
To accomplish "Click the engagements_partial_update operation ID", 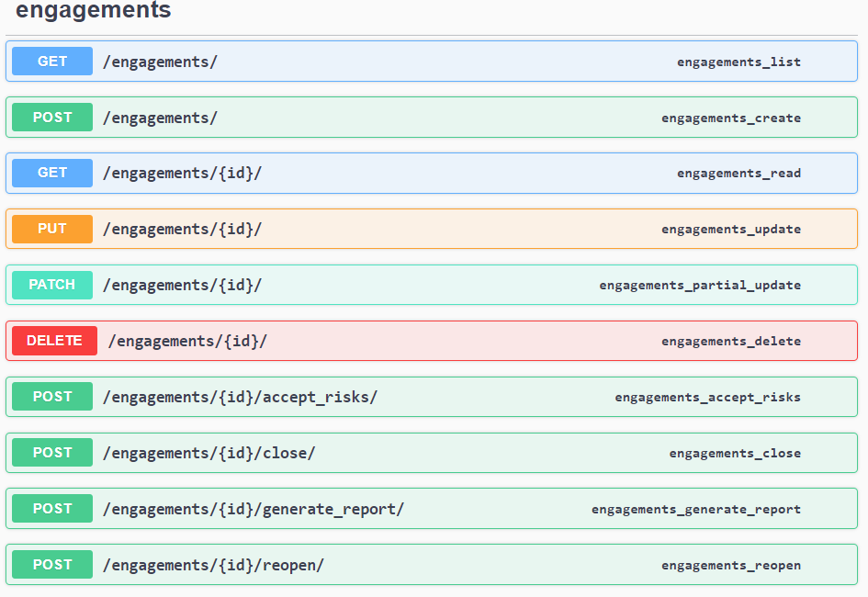I will coord(700,286).
